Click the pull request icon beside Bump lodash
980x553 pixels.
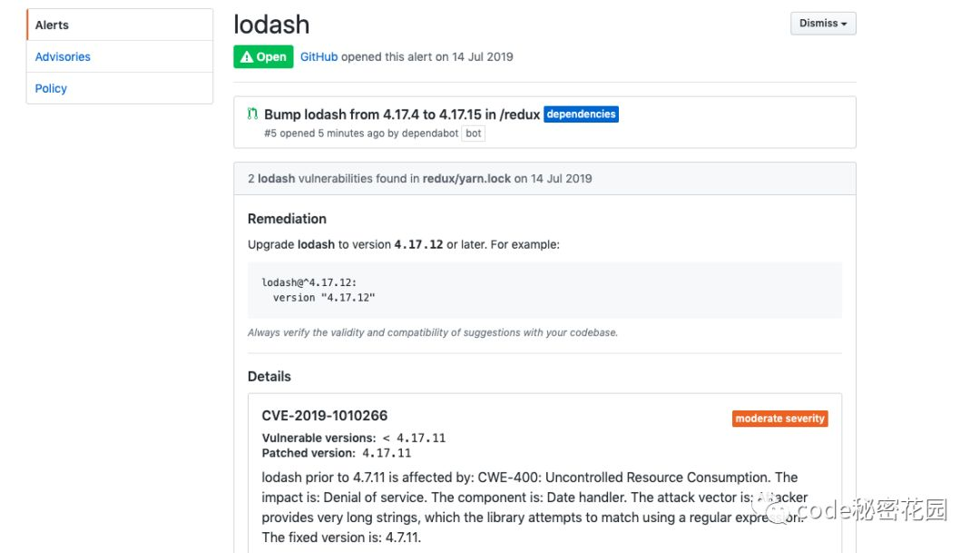click(x=252, y=114)
